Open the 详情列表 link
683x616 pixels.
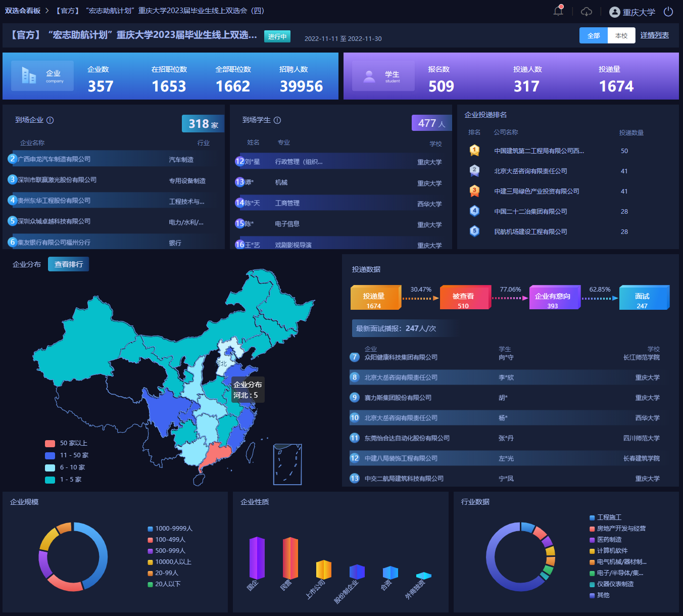click(x=655, y=35)
